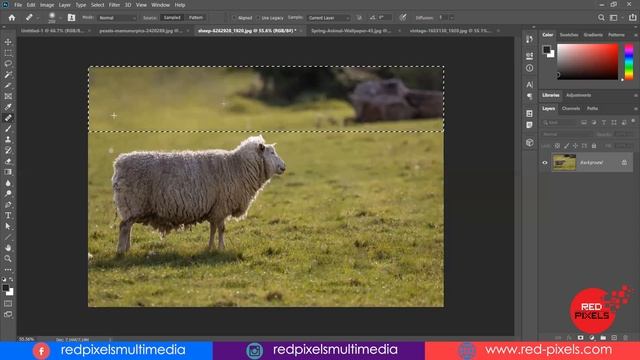This screenshot has width=640, height=360.
Task: Select the Gradient tool
Action: point(8,172)
